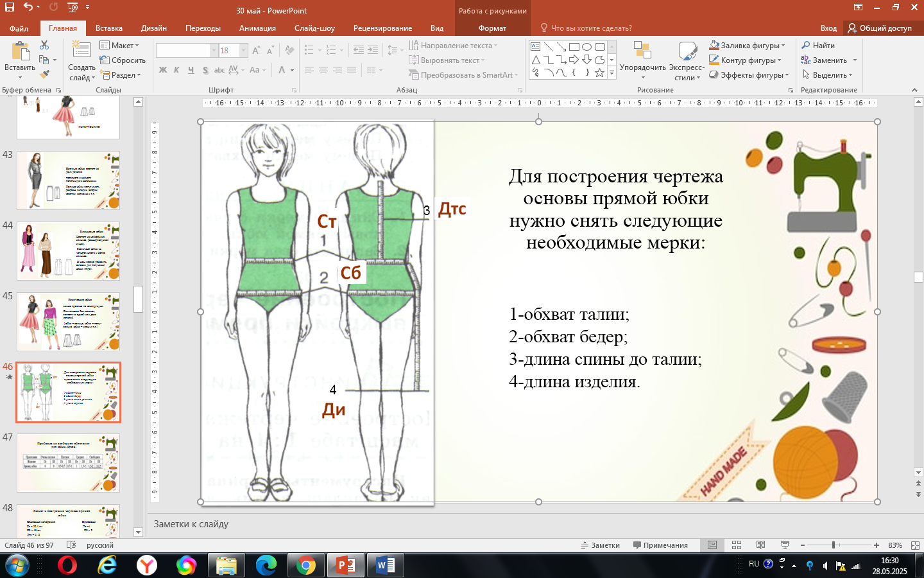Switch to Slide Sorter view in status bar
Image resolution: width=924 pixels, height=578 pixels.
(737, 545)
